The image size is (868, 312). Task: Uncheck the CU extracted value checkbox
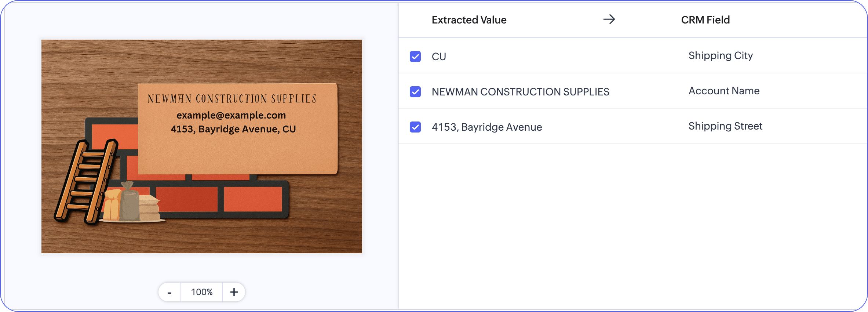[415, 57]
